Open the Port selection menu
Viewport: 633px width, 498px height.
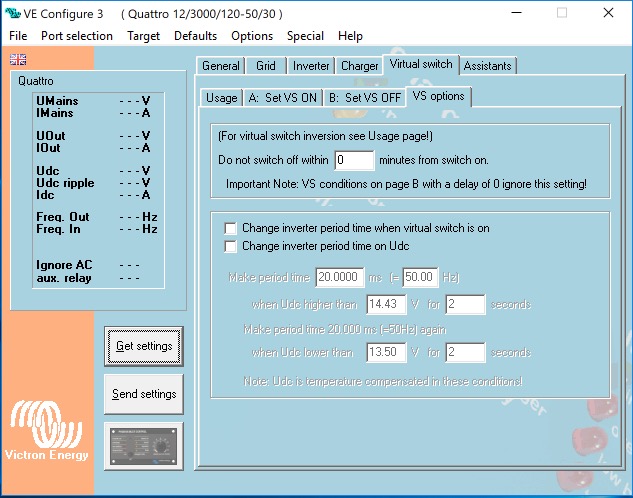[x=75, y=35]
